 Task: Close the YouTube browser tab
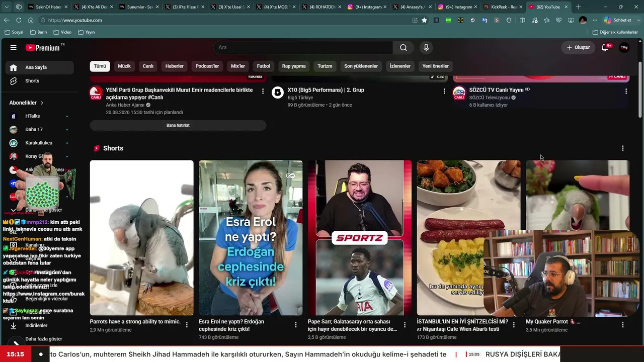[x=566, y=7]
